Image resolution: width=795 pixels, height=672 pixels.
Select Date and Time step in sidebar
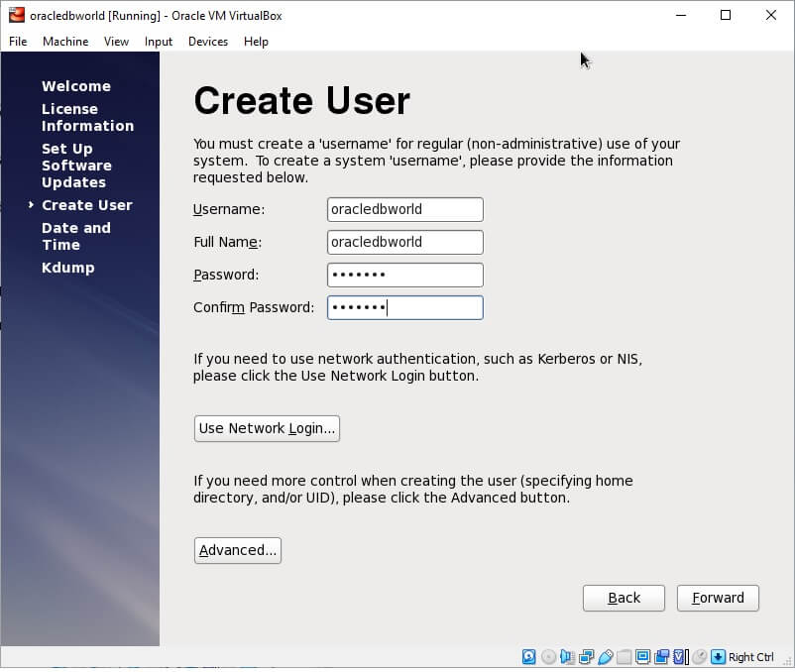click(76, 236)
